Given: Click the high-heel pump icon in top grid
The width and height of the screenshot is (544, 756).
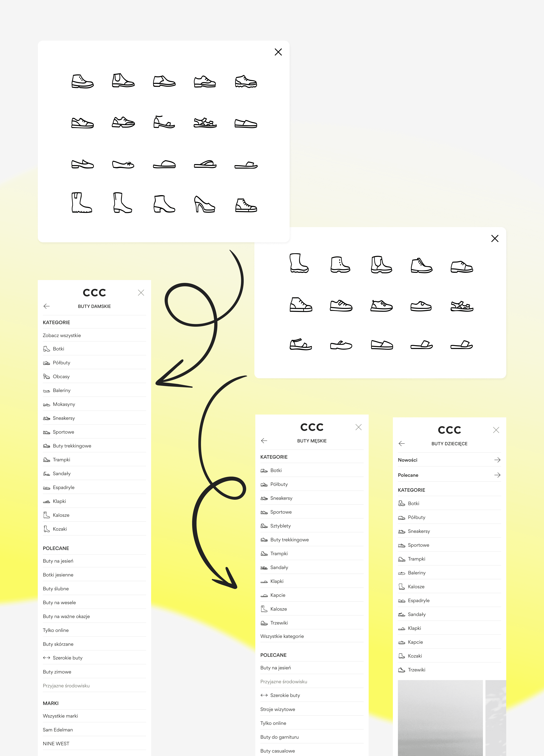Looking at the screenshot, I should point(204,204).
